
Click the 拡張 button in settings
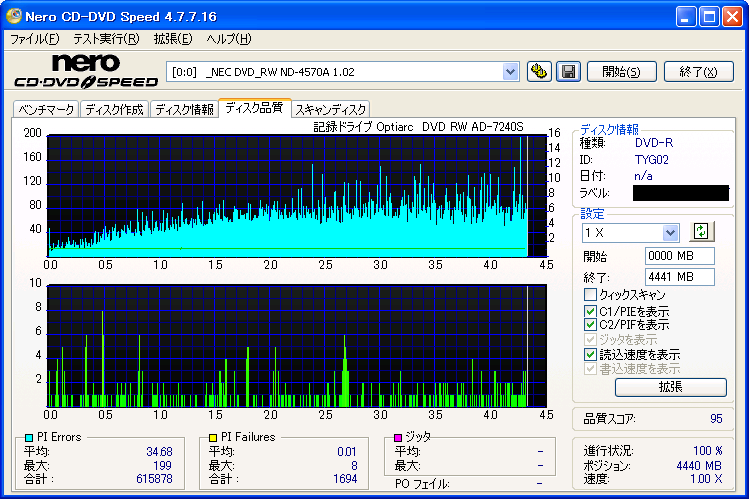tap(671, 387)
